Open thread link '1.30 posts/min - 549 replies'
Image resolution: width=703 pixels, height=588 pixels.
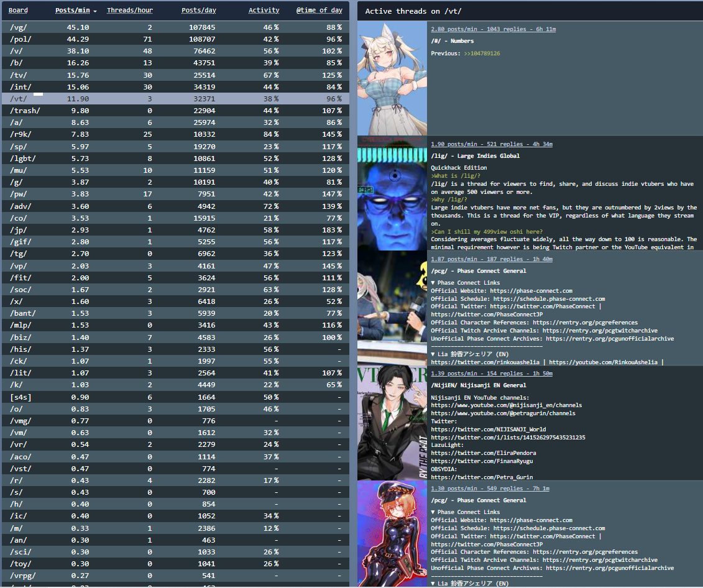[490, 489]
